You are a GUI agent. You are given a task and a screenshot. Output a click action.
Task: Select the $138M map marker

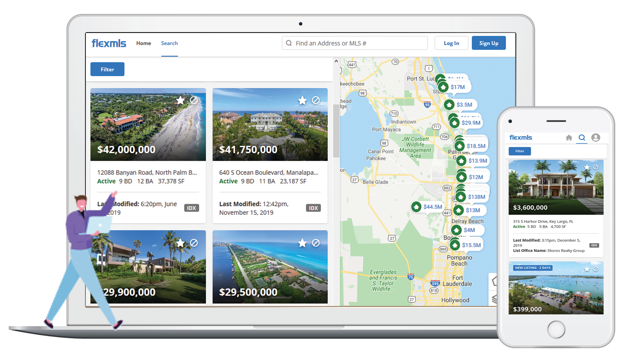[x=472, y=197]
